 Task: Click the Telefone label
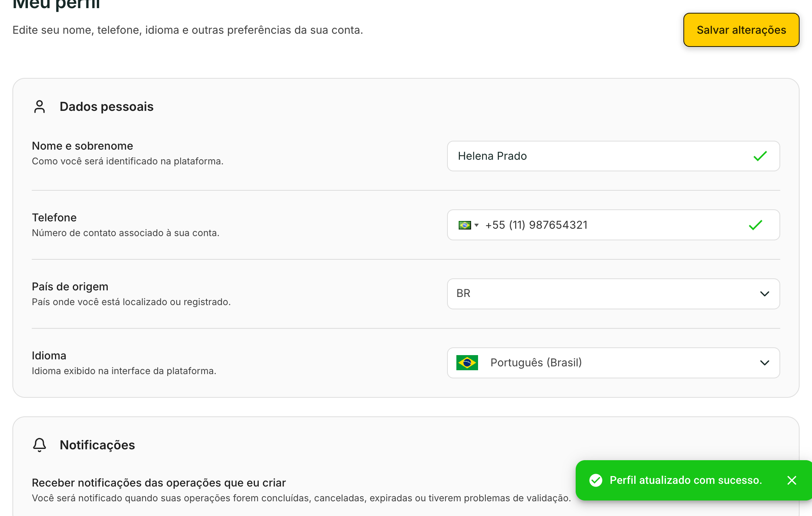(54, 217)
